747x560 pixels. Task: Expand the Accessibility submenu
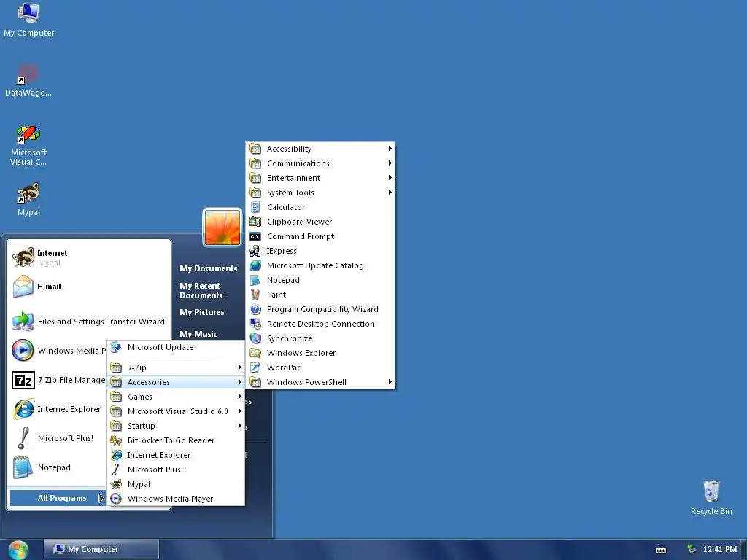(320, 149)
